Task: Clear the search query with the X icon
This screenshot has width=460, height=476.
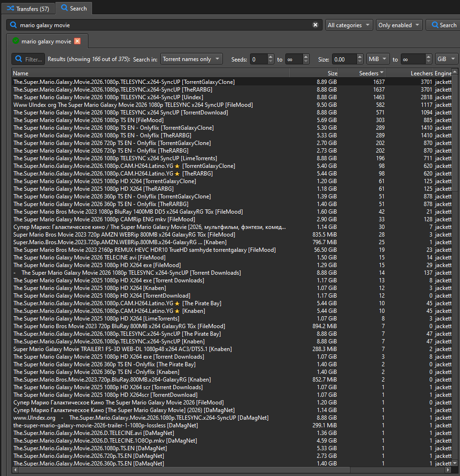Action: coord(315,25)
